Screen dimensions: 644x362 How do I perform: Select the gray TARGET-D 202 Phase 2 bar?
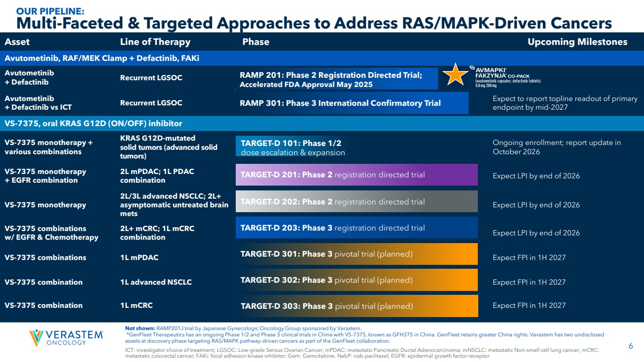(357, 202)
